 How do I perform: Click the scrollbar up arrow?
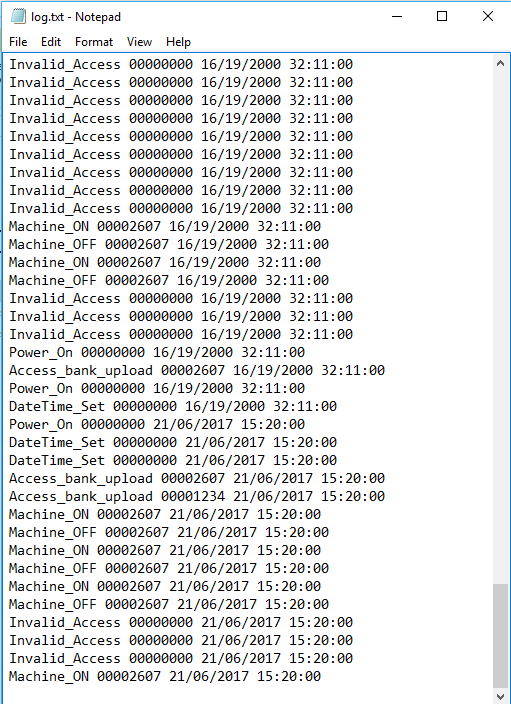click(501, 64)
